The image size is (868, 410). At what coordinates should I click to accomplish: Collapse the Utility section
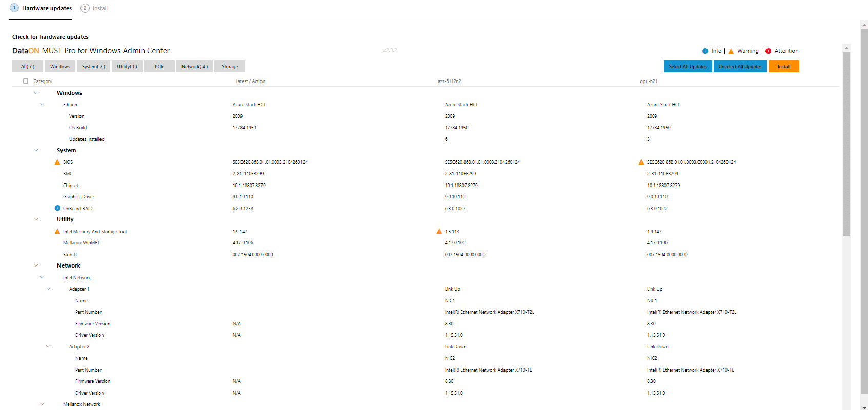[x=36, y=219]
